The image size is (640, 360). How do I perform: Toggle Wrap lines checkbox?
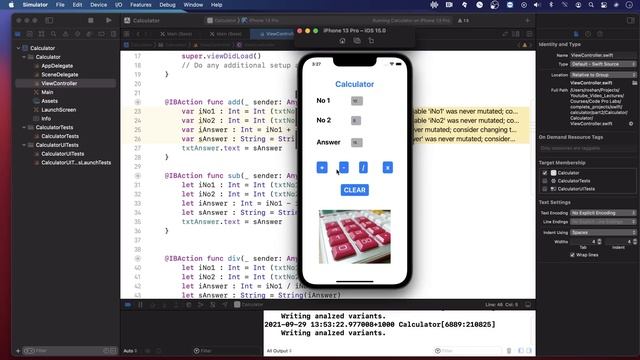(x=572, y=255)
